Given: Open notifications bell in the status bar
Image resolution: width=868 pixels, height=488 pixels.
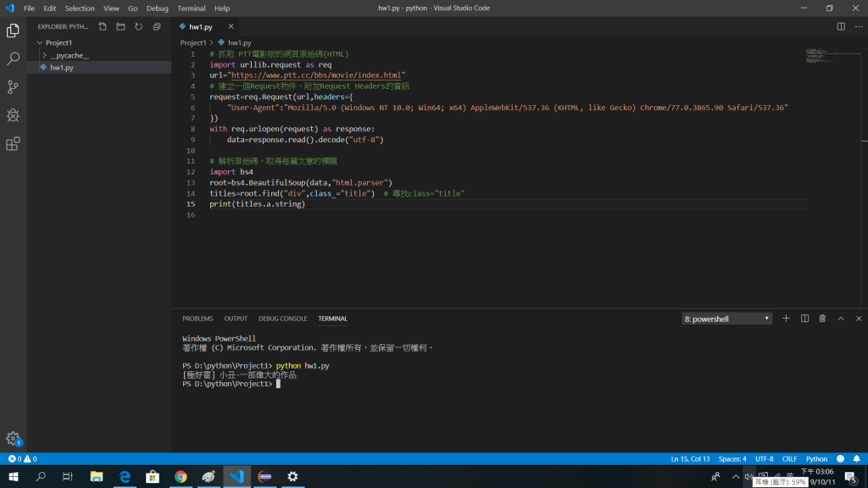Looking at the screenshot, I should pos(856,458).
